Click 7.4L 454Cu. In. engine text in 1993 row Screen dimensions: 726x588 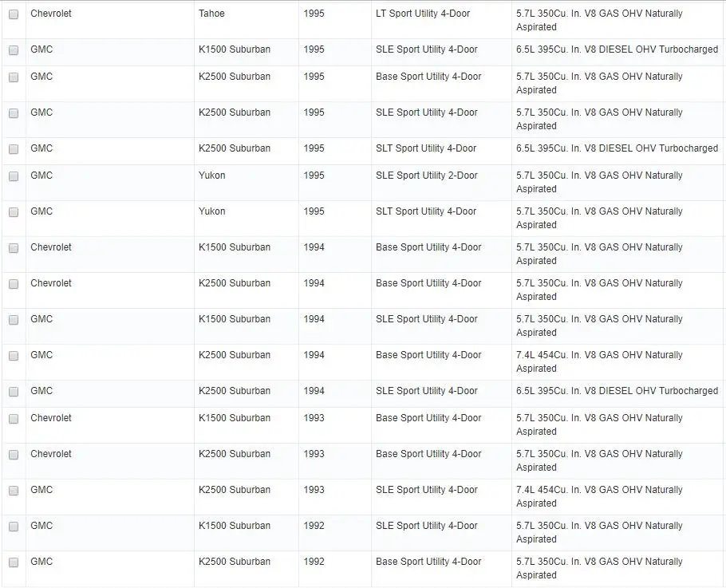tap(599, 496)
